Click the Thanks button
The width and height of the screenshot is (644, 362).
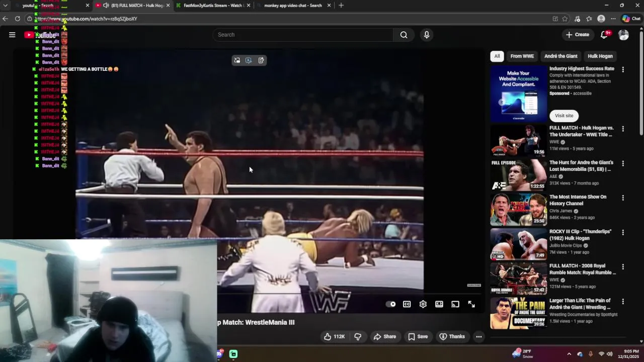click(x=452, y=336)
